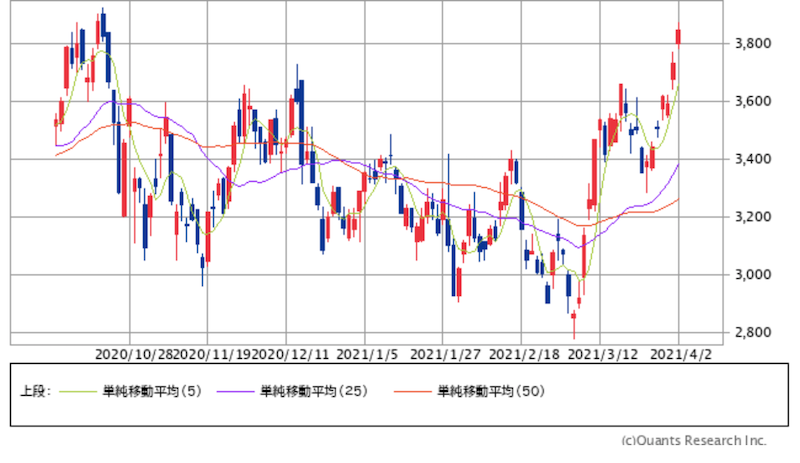The height and width of the screenshot is (463, 800).
Task: Click the 3,800 price axis label
Action: pos(753,43)
